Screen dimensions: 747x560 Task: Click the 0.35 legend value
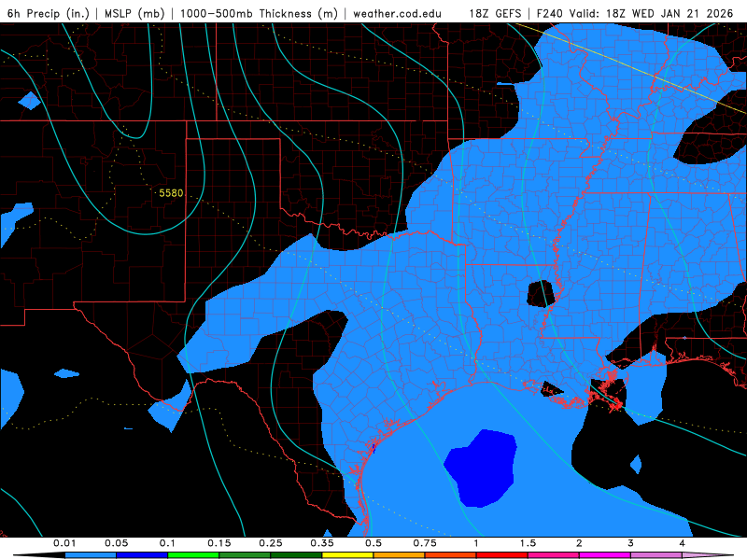pyautogui.click(x=322, y=543)
